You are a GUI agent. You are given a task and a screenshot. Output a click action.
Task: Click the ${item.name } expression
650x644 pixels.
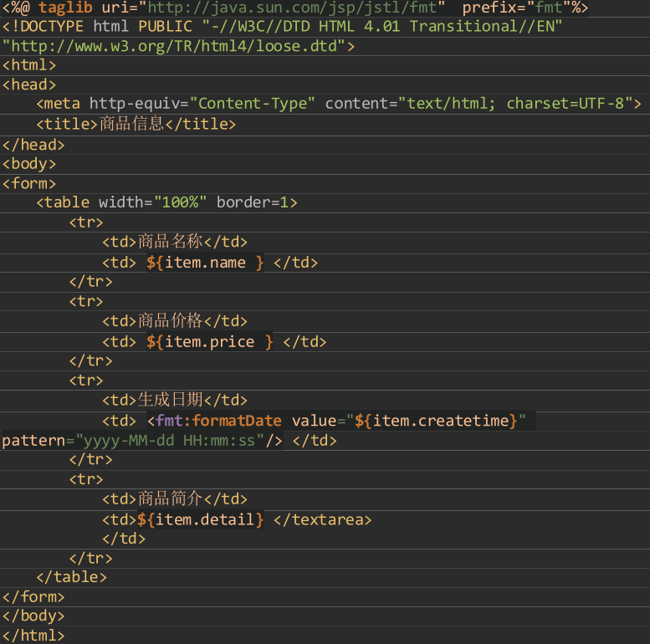click(205, 263)
